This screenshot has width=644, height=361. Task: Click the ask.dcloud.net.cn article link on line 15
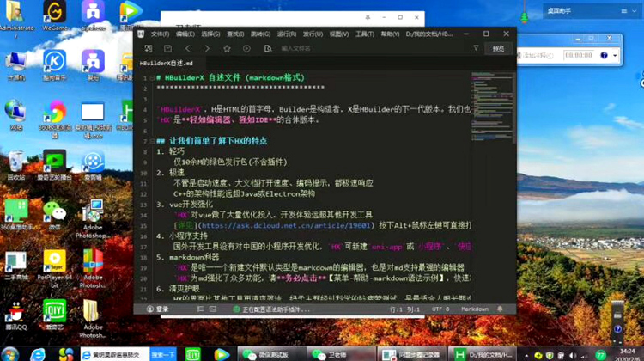286,225
